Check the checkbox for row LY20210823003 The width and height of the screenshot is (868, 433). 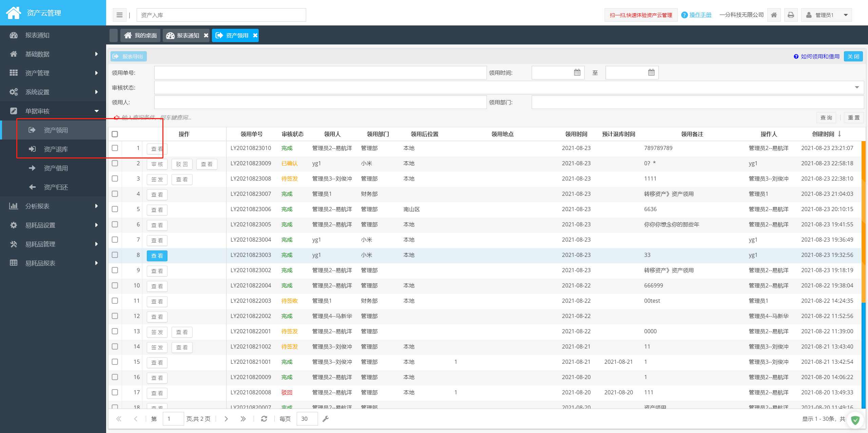point(115,255)
